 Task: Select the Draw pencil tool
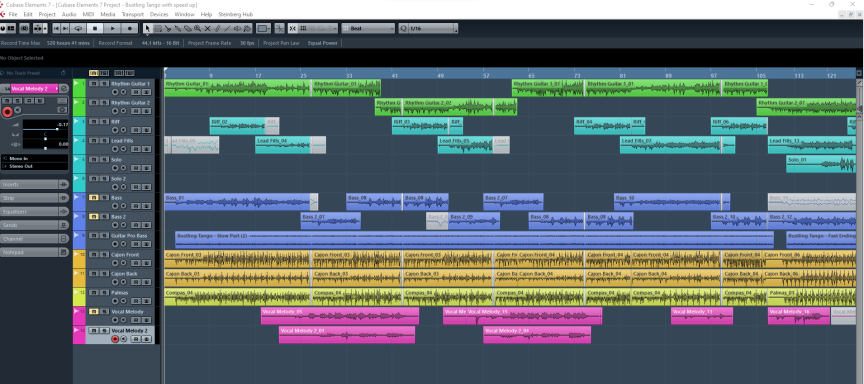[217, 28]
